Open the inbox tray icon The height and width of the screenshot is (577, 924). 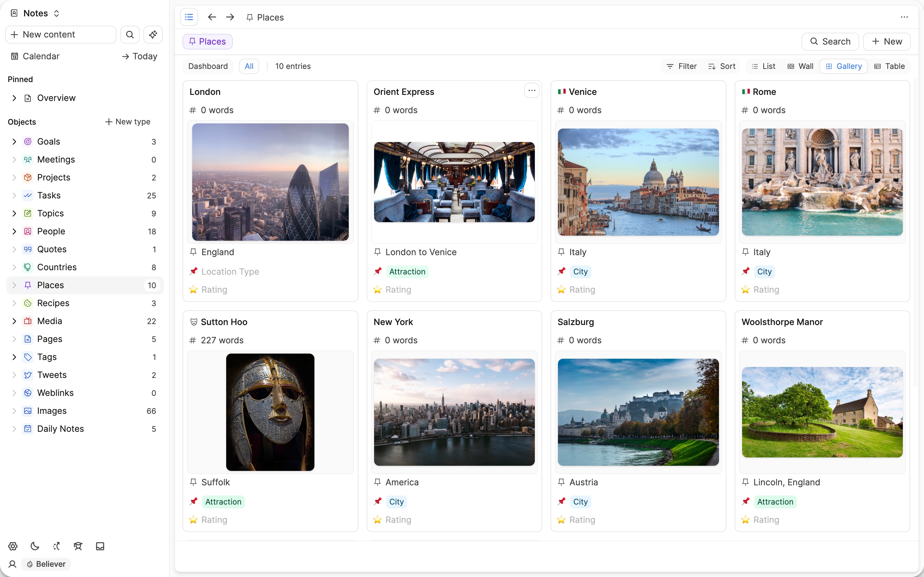pyautogui.click(x=100, y=546)
